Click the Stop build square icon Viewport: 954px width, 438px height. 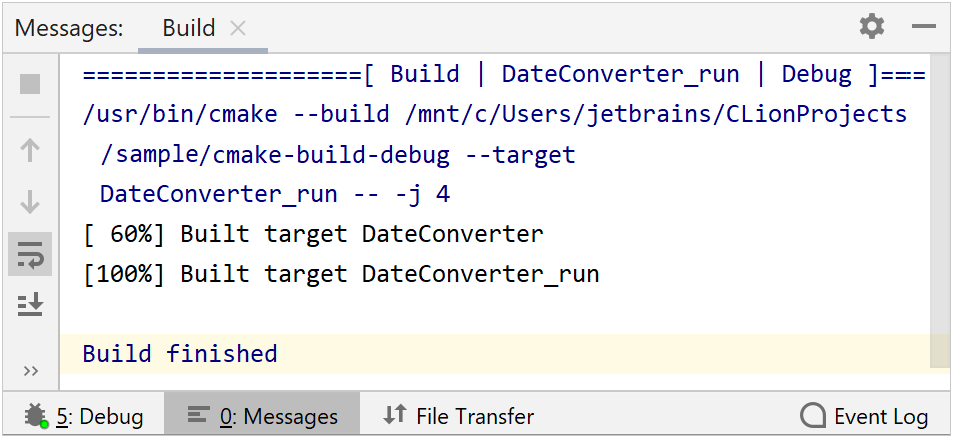pos(30,83)
